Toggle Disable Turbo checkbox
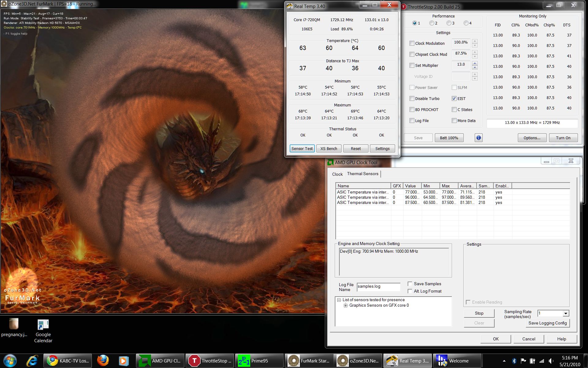The height and width of the screenshot is (368, 588). click(x=412, y=98)
